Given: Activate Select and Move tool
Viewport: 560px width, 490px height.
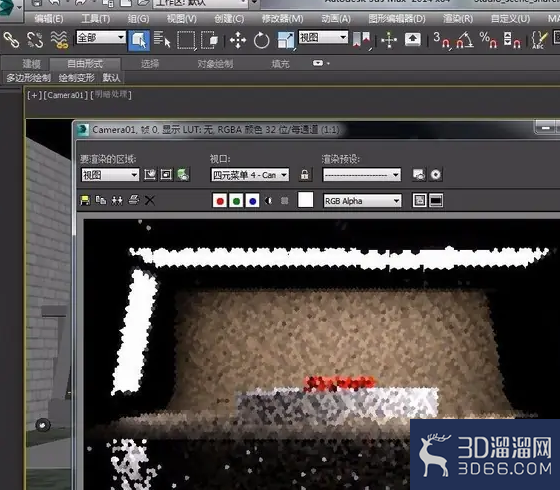Looking at the screenshot, I should pyautogui.click(x=238, y=40).
